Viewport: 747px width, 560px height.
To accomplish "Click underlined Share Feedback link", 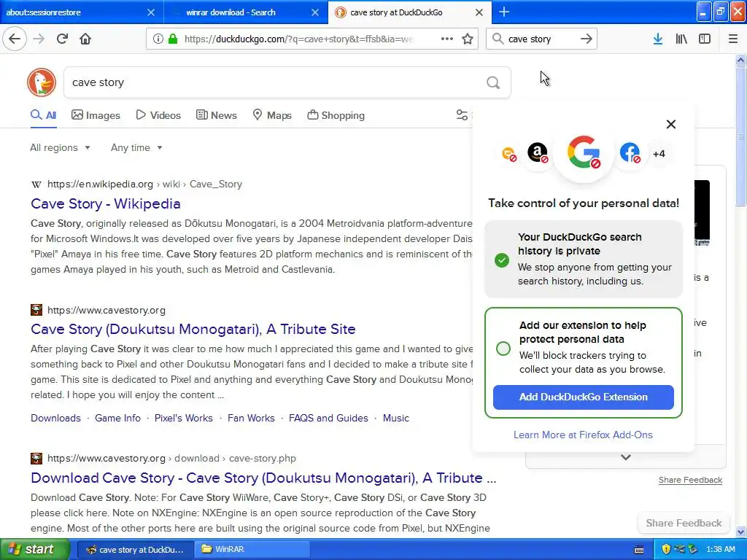I will pos(690,480).
